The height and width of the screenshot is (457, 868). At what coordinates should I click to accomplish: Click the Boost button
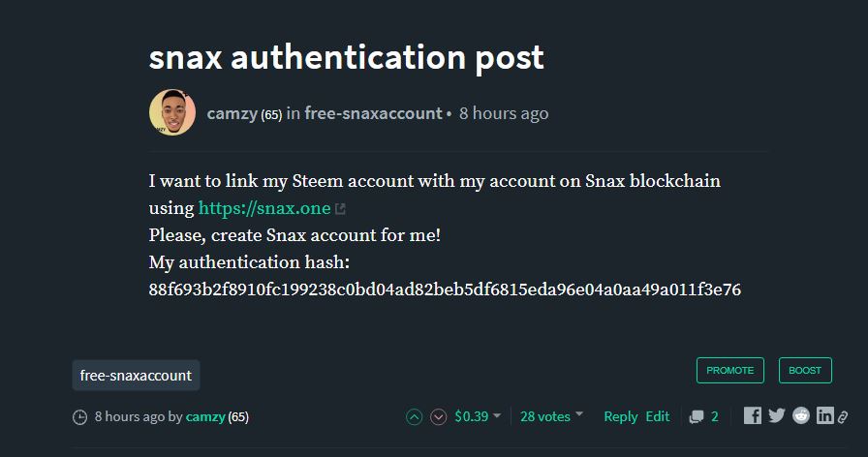click(805, 370)
